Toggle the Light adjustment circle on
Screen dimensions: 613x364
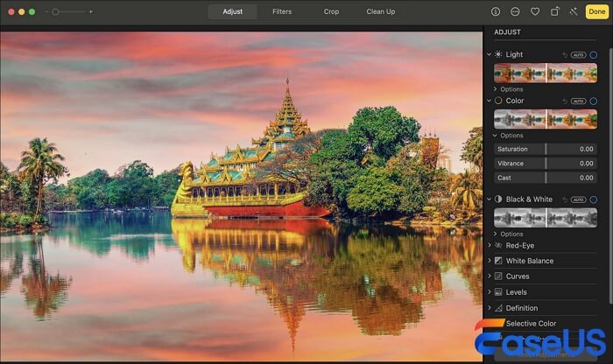(x=594, y=54)
